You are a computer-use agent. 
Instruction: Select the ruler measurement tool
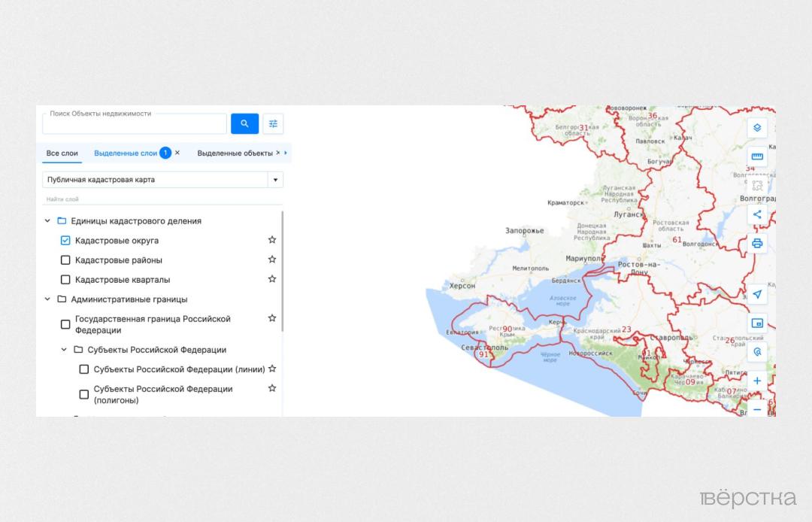coord(757,156)
